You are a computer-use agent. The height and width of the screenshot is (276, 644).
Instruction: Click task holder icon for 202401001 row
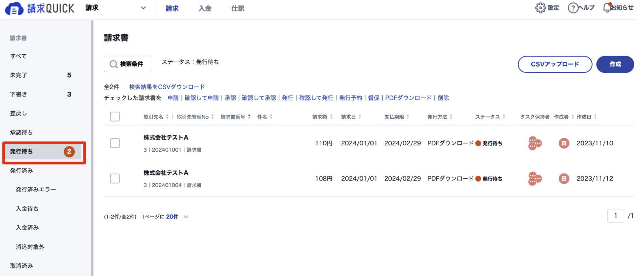[535, 143]
